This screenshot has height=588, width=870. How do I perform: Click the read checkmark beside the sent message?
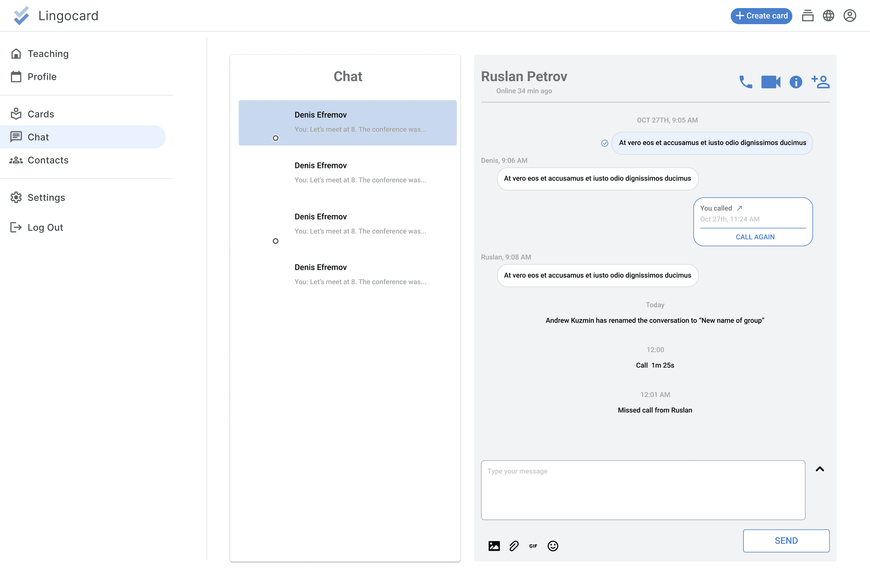coord(604,143)
